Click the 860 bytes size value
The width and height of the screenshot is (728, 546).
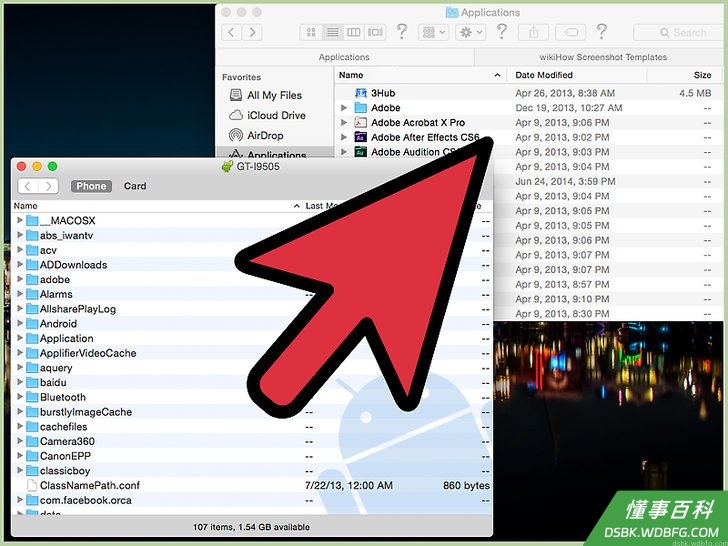466,486
